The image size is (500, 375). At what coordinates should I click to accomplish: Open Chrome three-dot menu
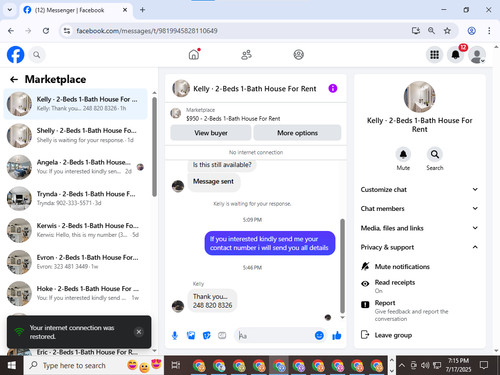click(x=489, y=31)
